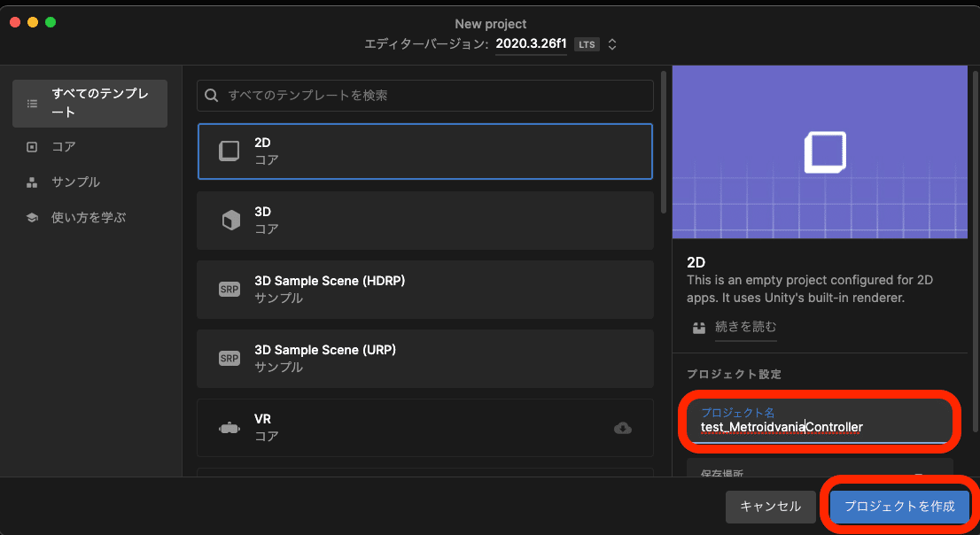Click the 3D cube template icon
This screenshot has width=980, height=535.
click(x=230, y=221)
